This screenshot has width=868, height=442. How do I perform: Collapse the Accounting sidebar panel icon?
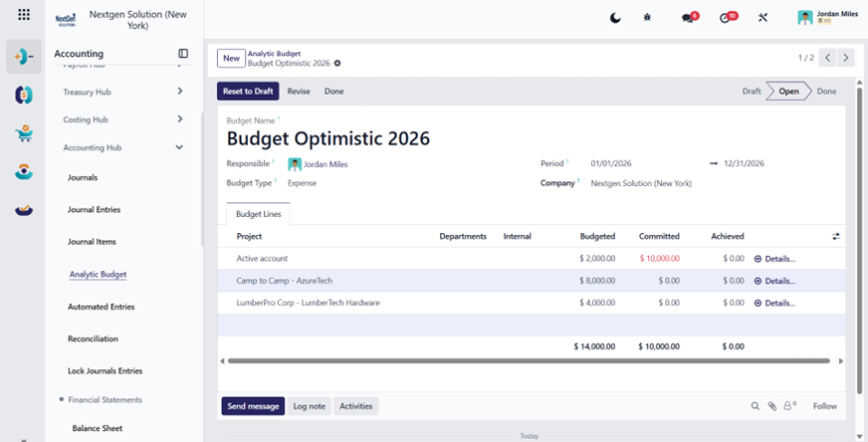coord(183,54)
